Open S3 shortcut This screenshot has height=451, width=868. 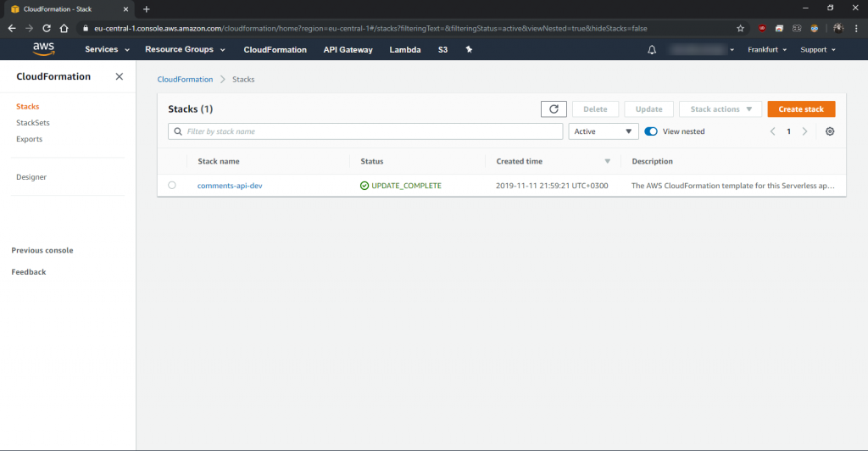click(x=442, y=50)
